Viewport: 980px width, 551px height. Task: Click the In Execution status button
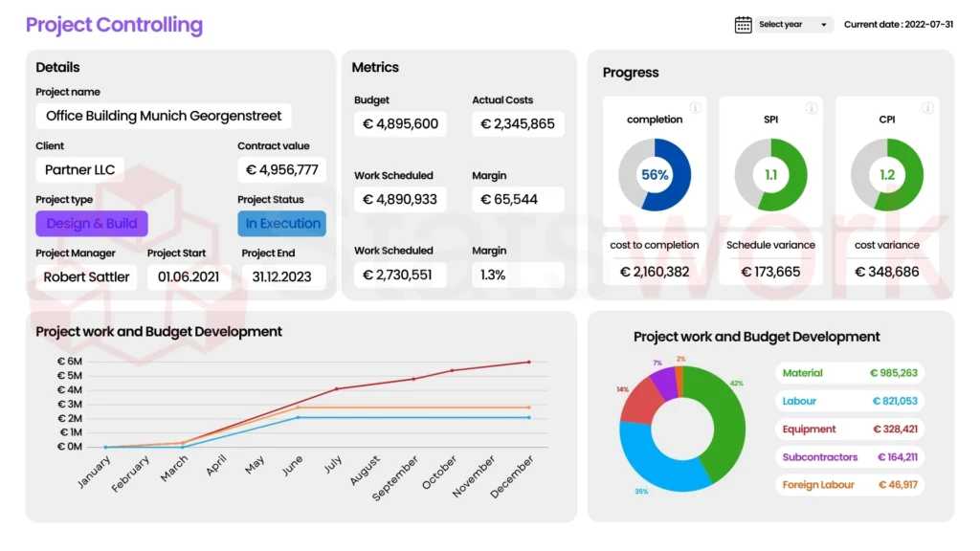point(282,224)
